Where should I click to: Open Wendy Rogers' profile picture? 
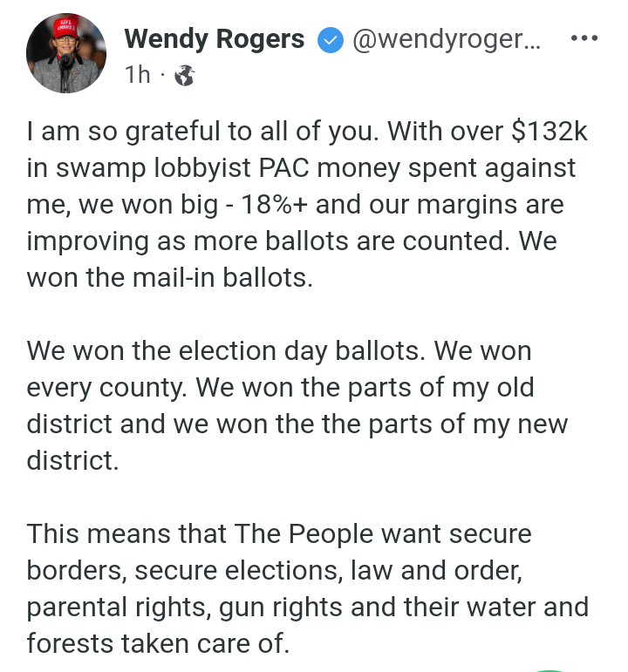66,53
